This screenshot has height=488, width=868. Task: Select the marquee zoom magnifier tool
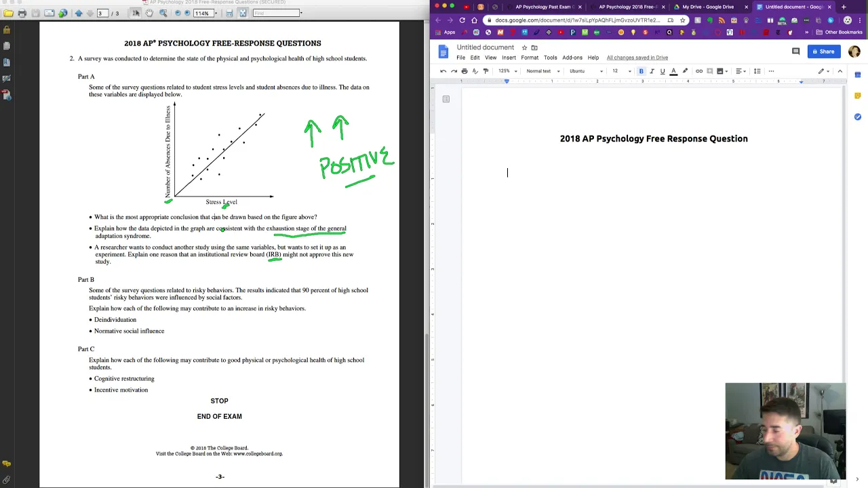click(163, 13)
